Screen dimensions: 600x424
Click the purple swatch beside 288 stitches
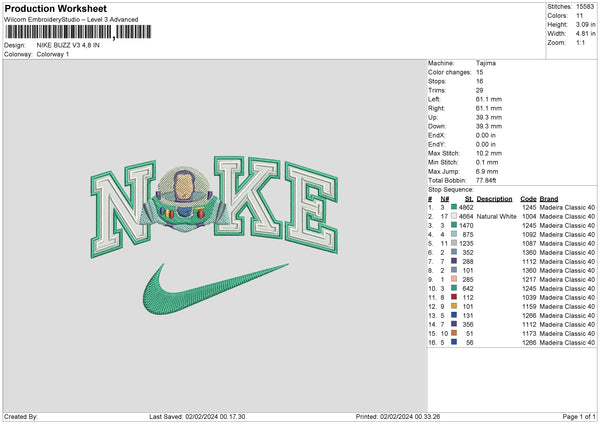454,261
